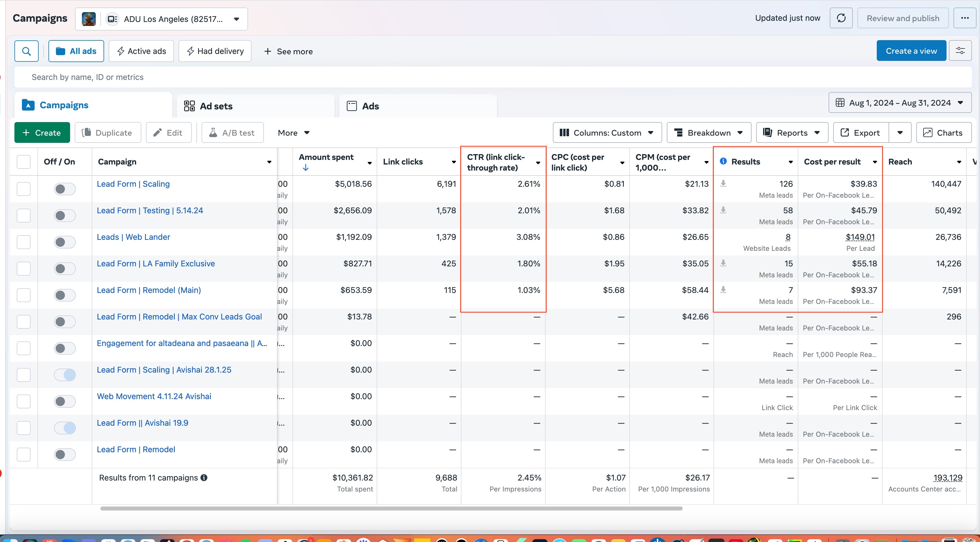Click the results info icon beside Results from 11 campaigns

click(204, 478)
